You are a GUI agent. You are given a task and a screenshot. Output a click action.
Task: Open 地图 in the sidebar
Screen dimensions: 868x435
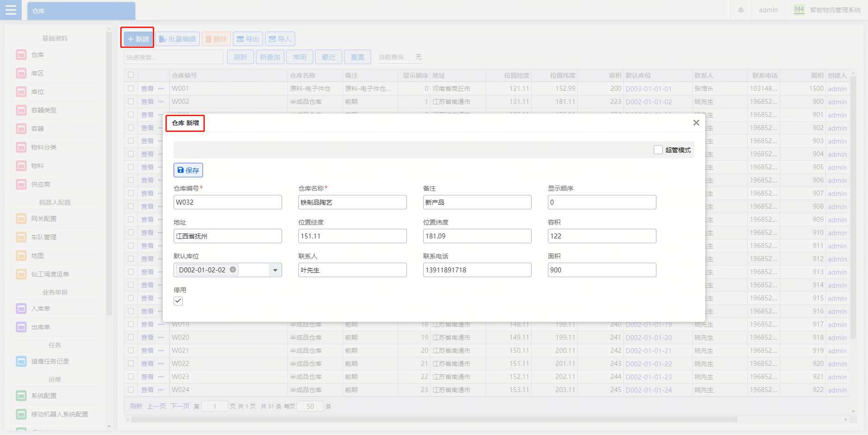coord(55,256)
